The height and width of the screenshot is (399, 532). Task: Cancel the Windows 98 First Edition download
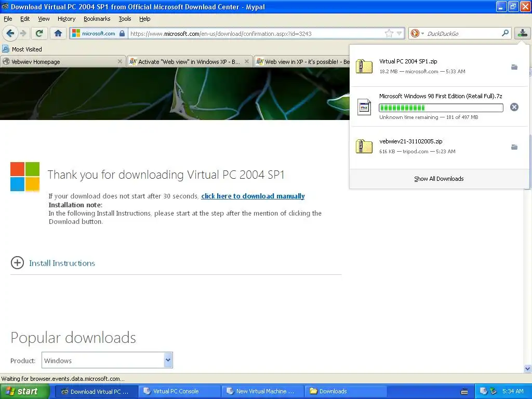(x=514, y=107)
